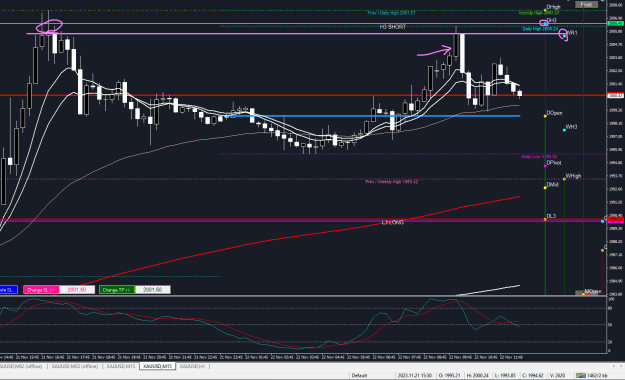Screen dimensions: 625x380
Task: Click the green price tag on the price scale
Action: (616, 24)
